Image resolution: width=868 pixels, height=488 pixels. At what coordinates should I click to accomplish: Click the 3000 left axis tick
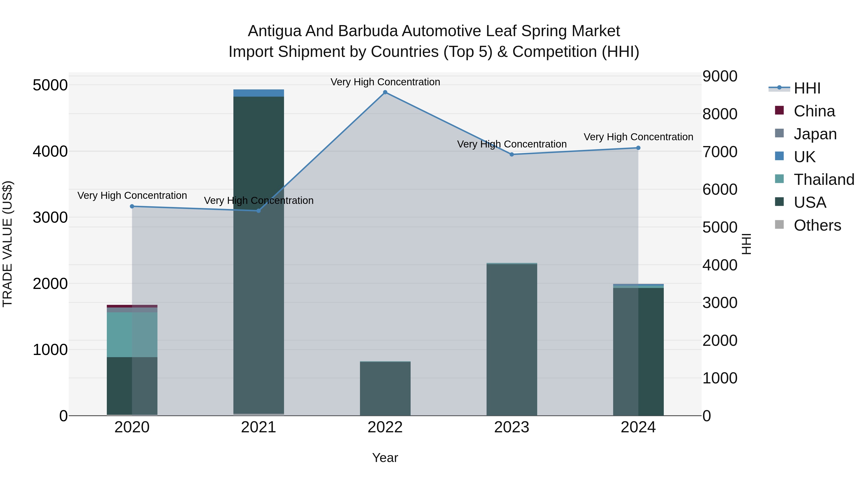point(50,217)
